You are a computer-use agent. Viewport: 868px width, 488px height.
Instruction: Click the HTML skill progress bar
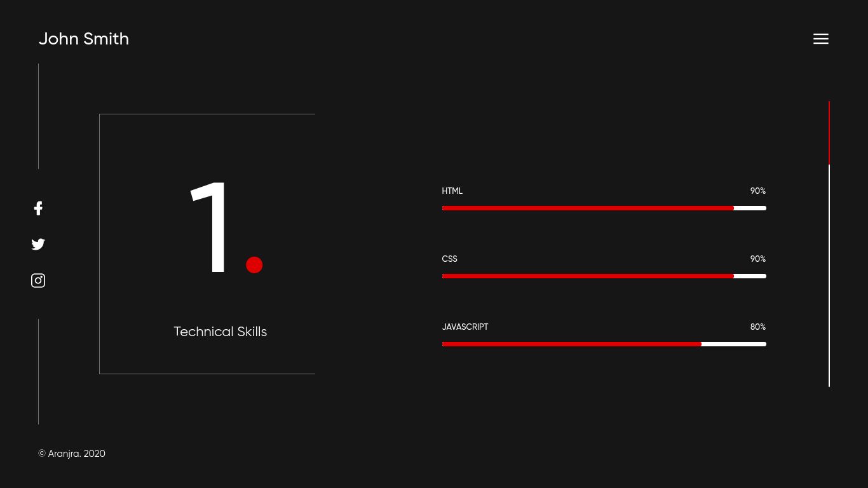tap(604, 208)
